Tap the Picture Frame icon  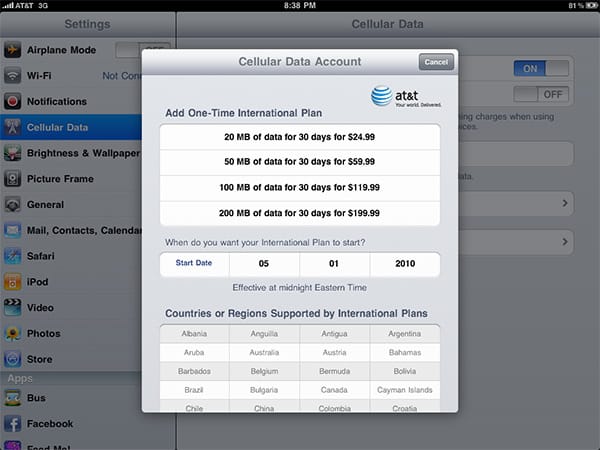[13, 179]
